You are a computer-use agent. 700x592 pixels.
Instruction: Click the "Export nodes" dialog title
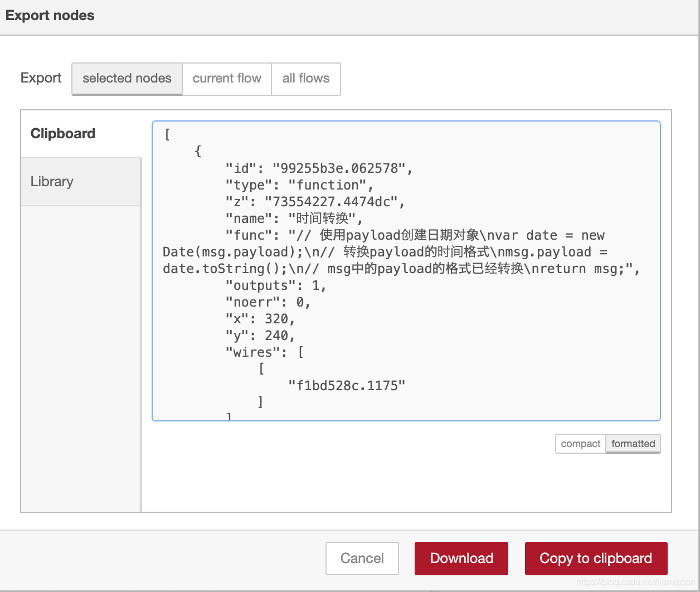pyautogui.click(x=50, y=16)
